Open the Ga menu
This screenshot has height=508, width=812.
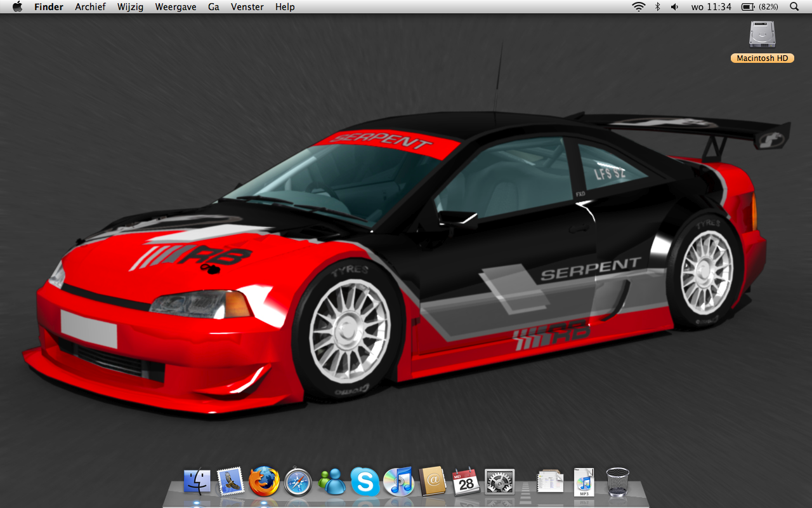tap(214, 7)
